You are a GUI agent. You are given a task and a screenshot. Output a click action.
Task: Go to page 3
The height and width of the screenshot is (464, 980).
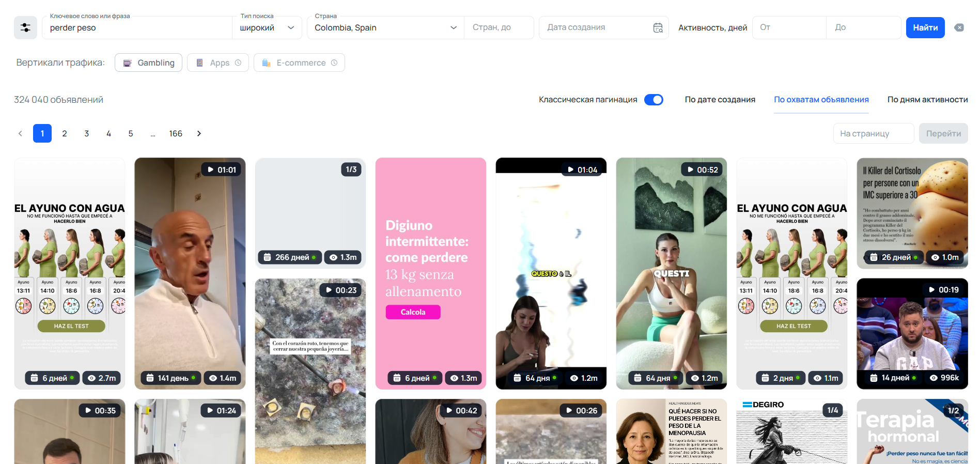[87, 133]
